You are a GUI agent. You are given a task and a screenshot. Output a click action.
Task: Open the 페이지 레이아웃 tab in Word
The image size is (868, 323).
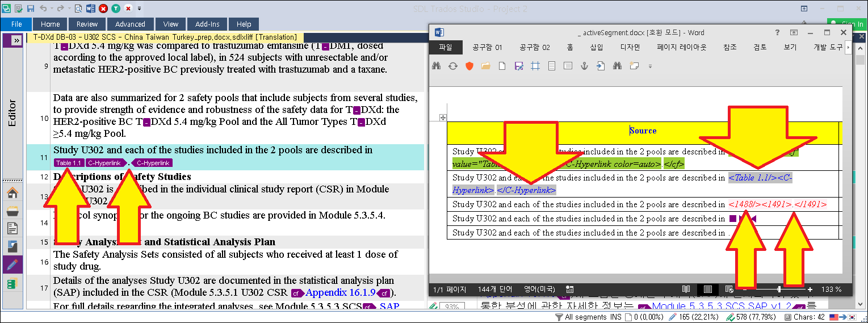682,48
